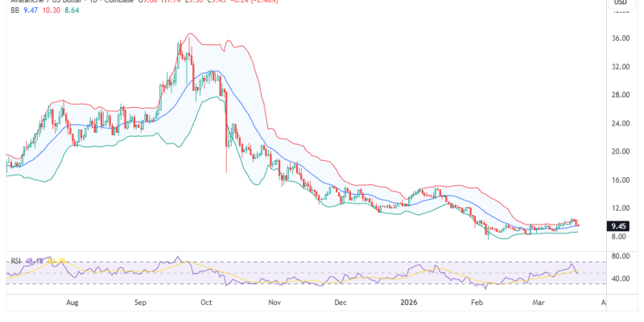Click the 20.00 price axis label
Viewport: 644px width, 322px height.
[x=620, y=152]
